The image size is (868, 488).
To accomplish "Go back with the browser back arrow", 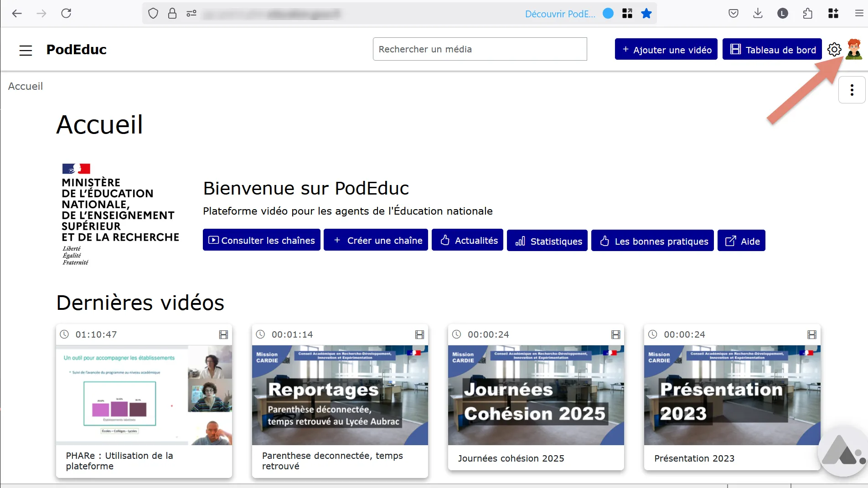I will click(x=17, y=13).
